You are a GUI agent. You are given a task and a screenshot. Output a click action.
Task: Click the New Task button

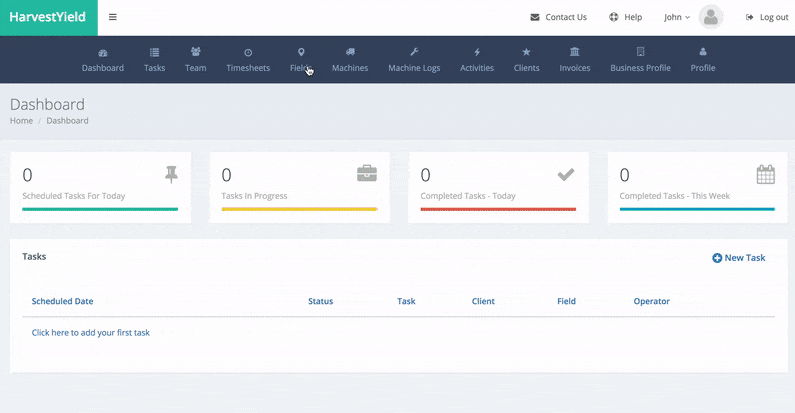[738, 258]
